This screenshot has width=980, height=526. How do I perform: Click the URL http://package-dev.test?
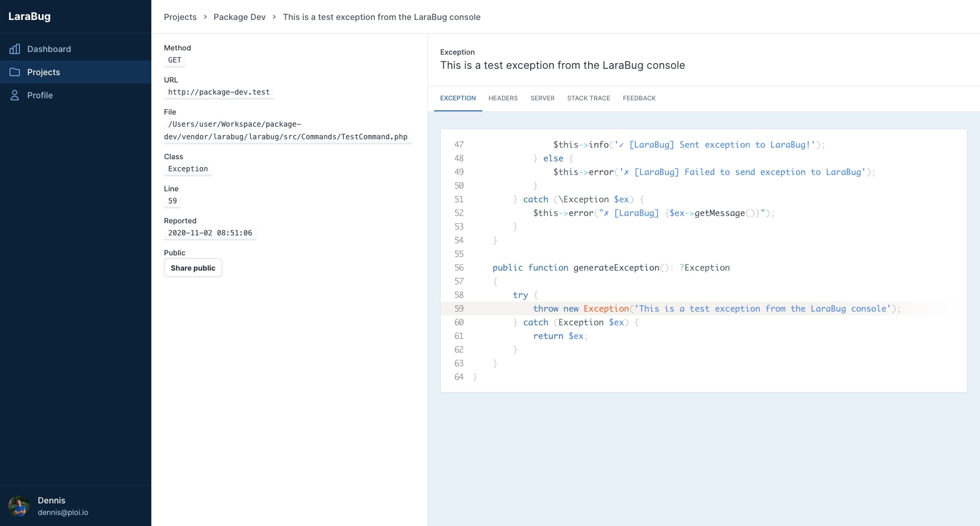[x=219, y=92]
